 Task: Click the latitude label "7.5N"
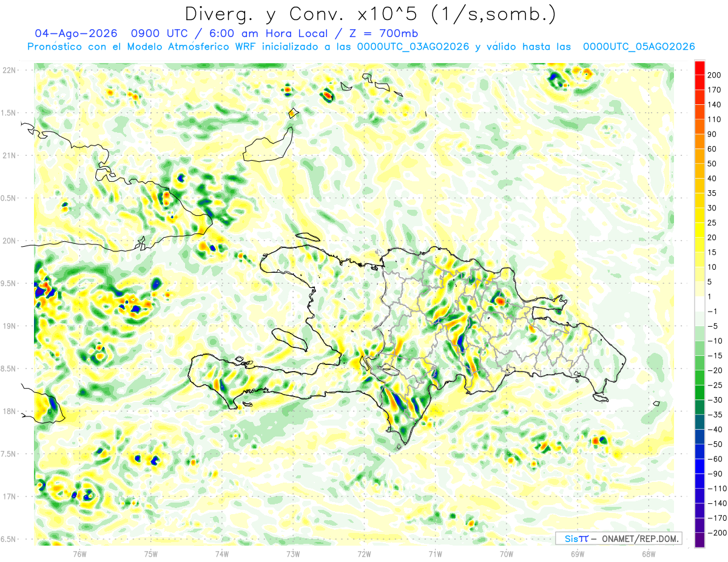pos(8,454)
